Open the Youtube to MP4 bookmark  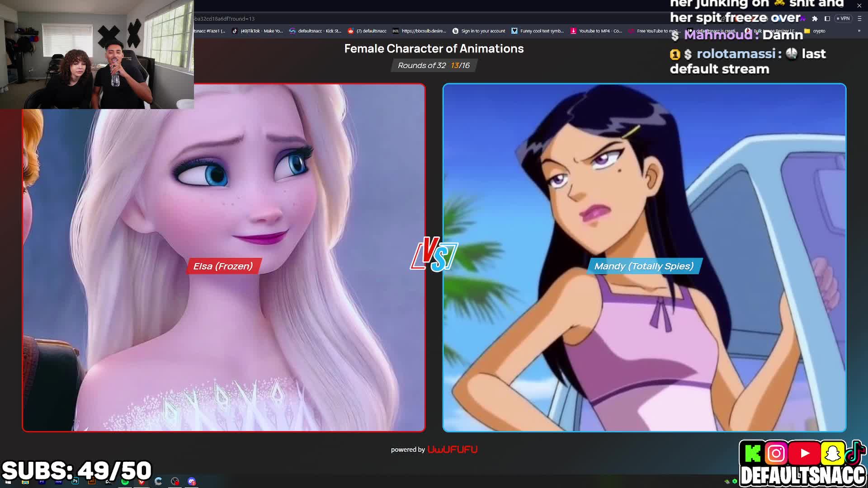(597, 31)
